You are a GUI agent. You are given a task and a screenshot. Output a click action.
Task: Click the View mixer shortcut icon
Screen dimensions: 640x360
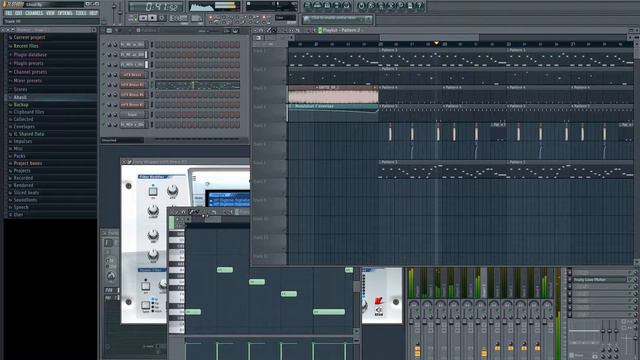347,6
